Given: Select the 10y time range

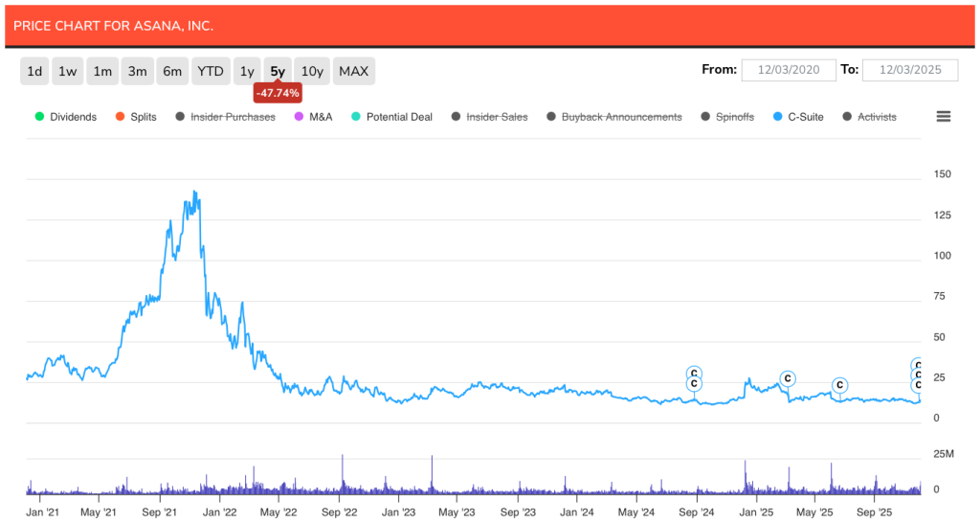Looking at the screenshot, I should click(312, 71).
